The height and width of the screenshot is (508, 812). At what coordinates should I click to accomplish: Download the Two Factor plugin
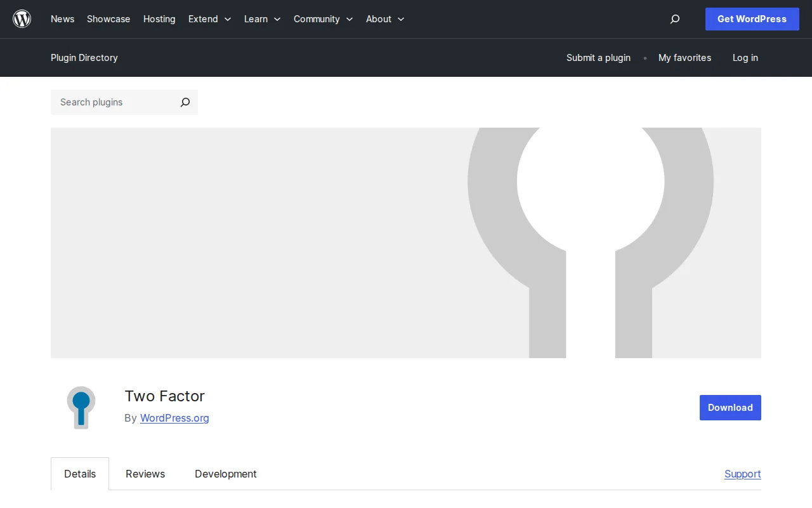(730, 407)
